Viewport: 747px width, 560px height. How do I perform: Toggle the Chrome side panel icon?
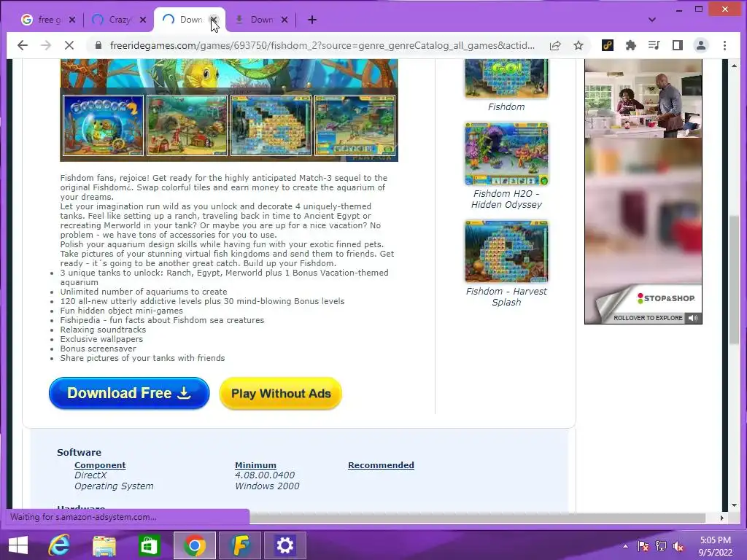tap(678, 45)
